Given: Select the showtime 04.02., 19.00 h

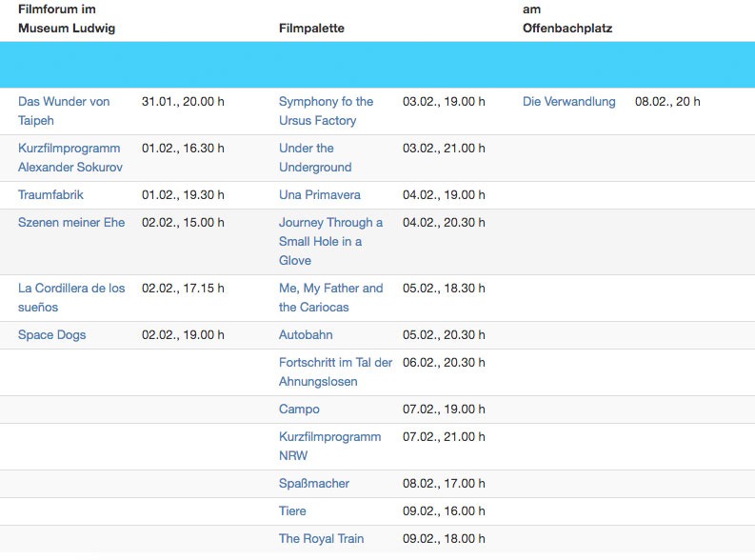Looking at the screenshot, I should (444, 195).
